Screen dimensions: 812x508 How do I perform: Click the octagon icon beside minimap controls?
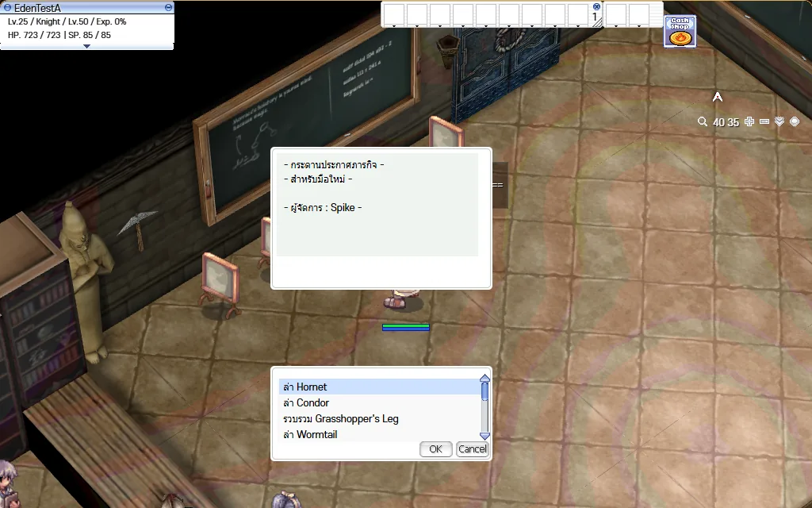[x=795, y=121]
